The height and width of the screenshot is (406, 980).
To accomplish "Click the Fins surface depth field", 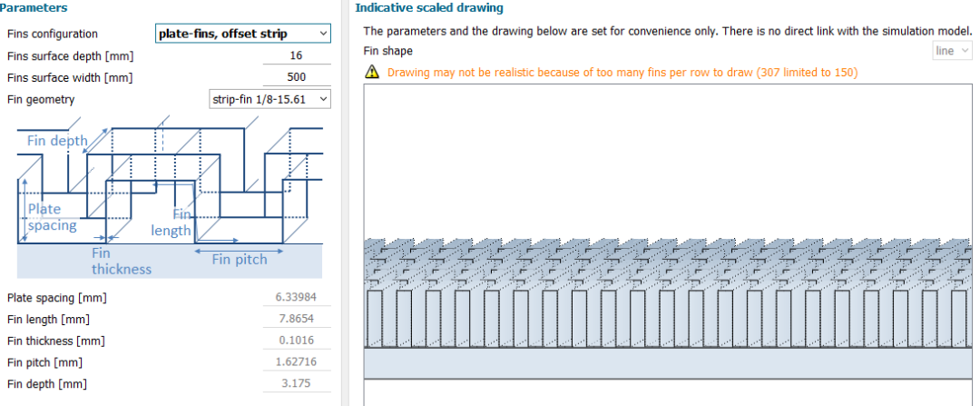I will pos(296,55).
